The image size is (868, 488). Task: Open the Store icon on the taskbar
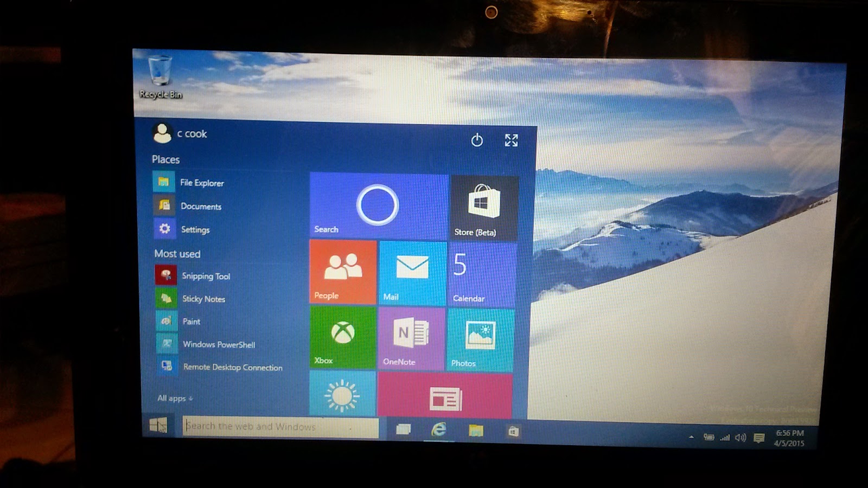[513, 432]
